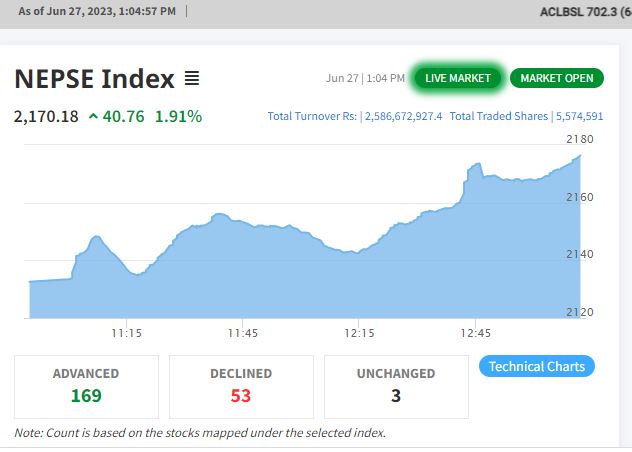
Task: Select the DECLINED 53 stocks card
Action: click(241, 385)
